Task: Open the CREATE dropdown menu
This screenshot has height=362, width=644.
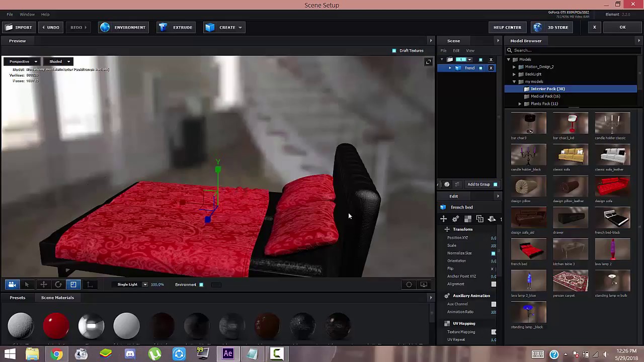Action: [x=224, y=27]
